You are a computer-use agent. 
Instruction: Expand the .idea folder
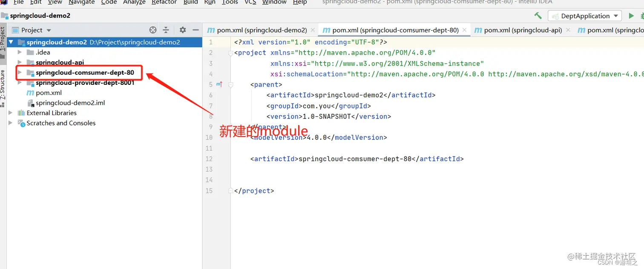[x=20, y=52]
